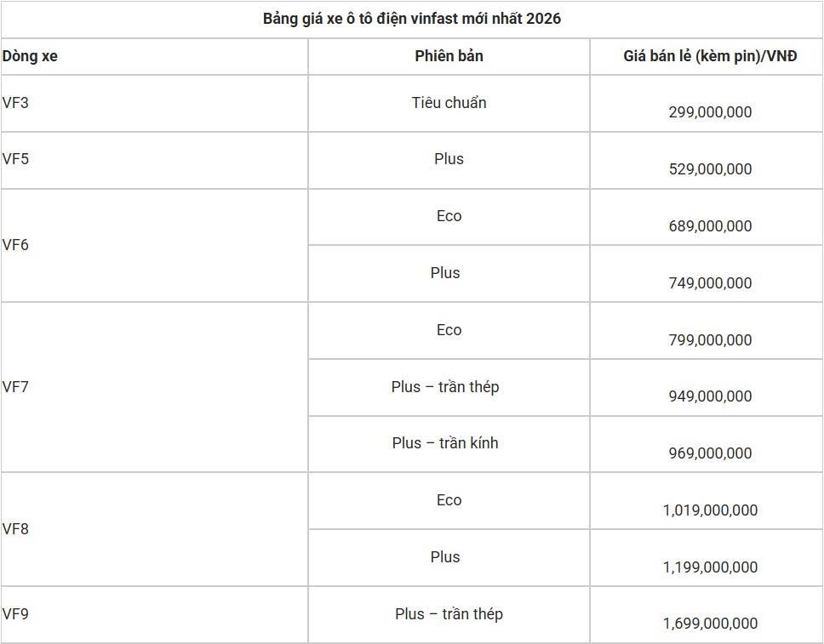Select the 529,000,000 price value
The width and height of the screenshot is (824, 644).
click(x=710, y=169)
